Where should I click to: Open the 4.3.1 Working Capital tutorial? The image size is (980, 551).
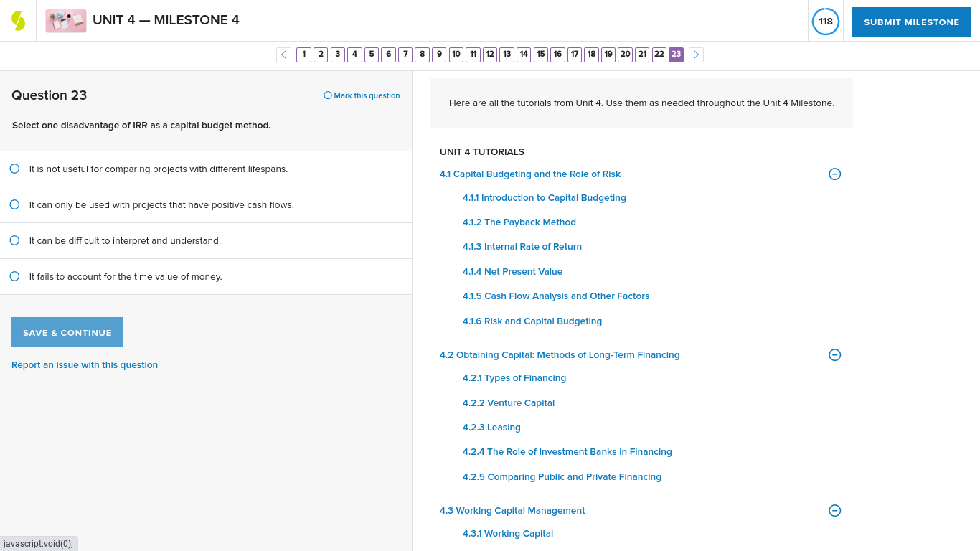[x=508, y=533]
